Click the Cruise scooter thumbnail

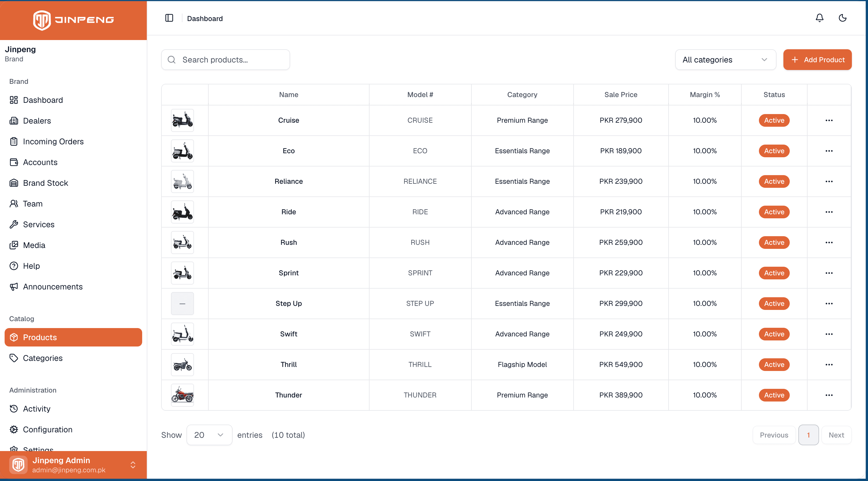182,120
